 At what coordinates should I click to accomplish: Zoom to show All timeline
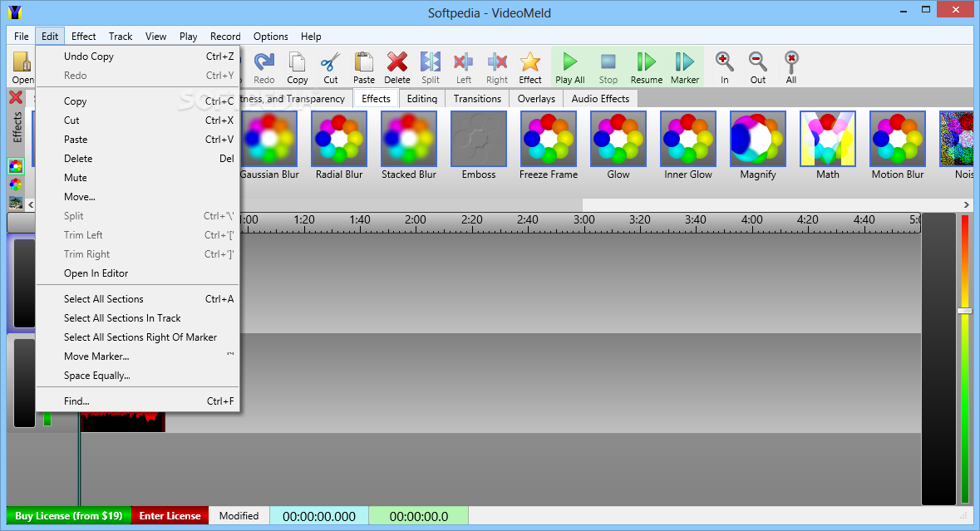pyautogui.click(x=791, y=67)
